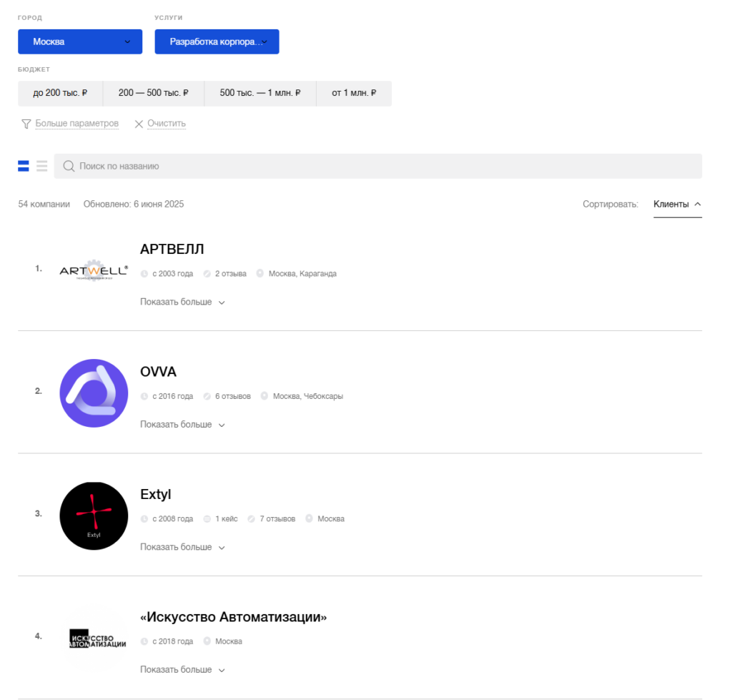Focus the Поиск по названию search field
The height and width of the screenshot is (700, 732).
coord(377,167)
